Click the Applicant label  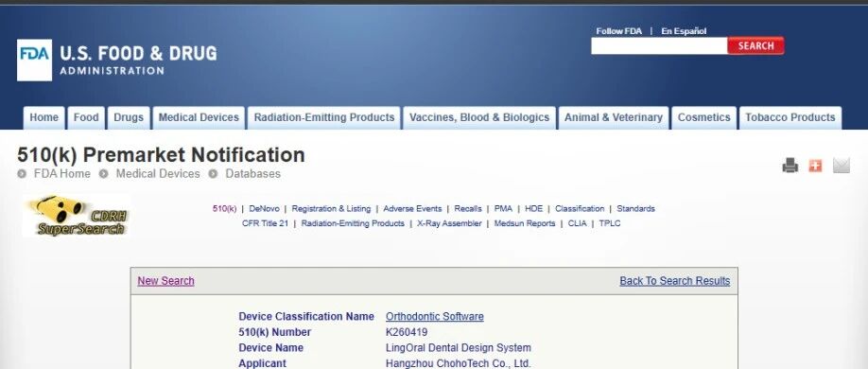263,364
